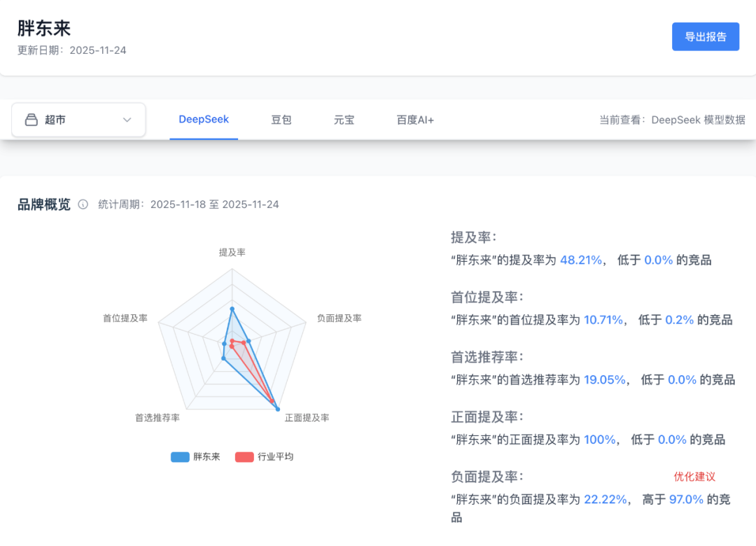This screenshot has height=546, width=756.
Task: Click the shopping bag icon beside 超市
Action: 31,120
